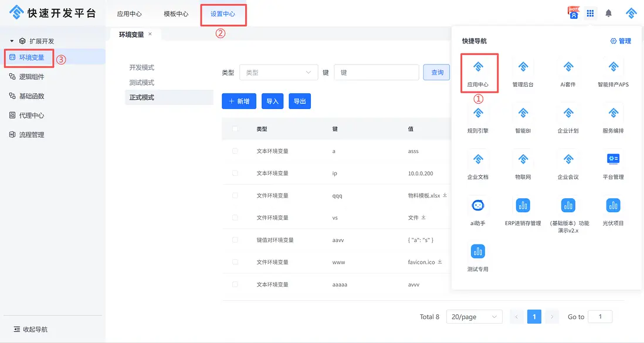Image resolution: width=644 pixels, height=343 pixels.
Task: Open the 企业会议 icon
Action: pos(568,159)
